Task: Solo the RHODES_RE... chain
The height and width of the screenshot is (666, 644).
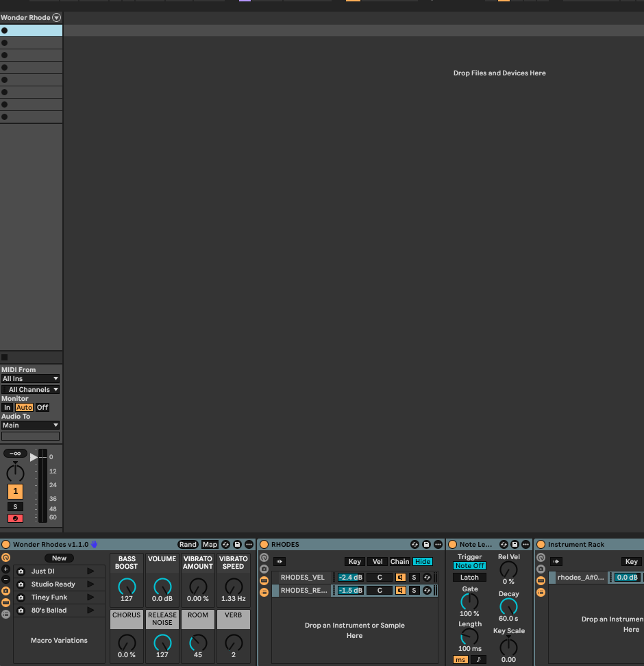Action: pos(414,591)
